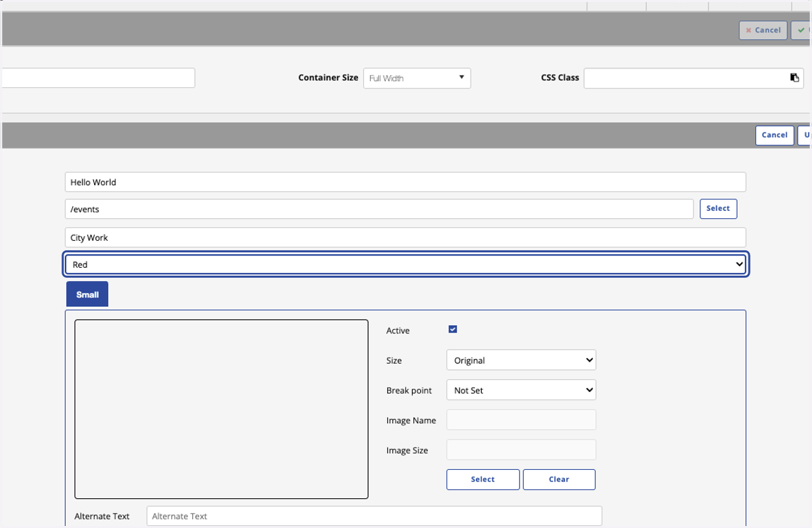Image resolution: width=812 pixels, height=528 pixels.
Task: Click the Active label text
Action: click(x=398, y=331)
